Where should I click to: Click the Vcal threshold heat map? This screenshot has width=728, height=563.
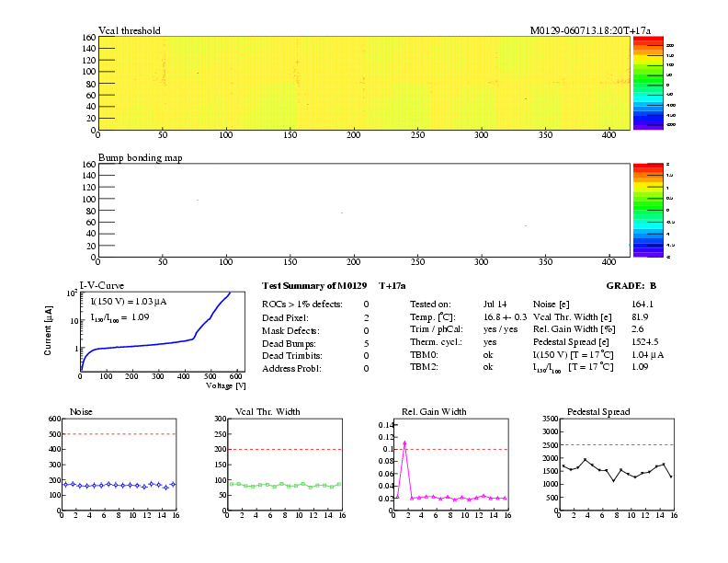(365, 83)
